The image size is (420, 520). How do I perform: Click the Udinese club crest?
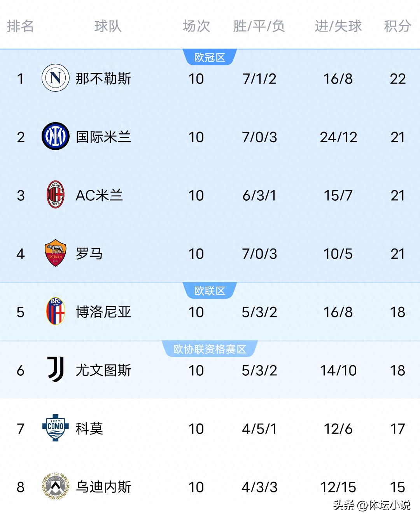click(55, 486)
